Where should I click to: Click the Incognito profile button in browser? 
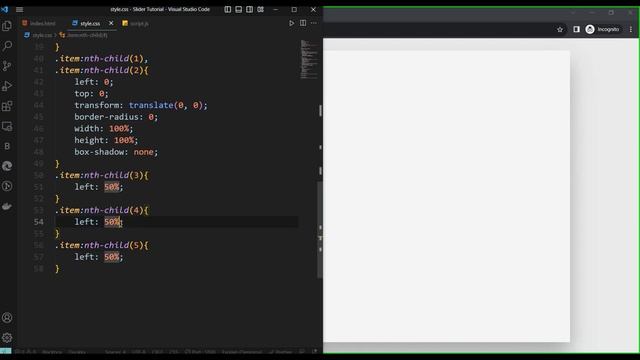(602, 29)
